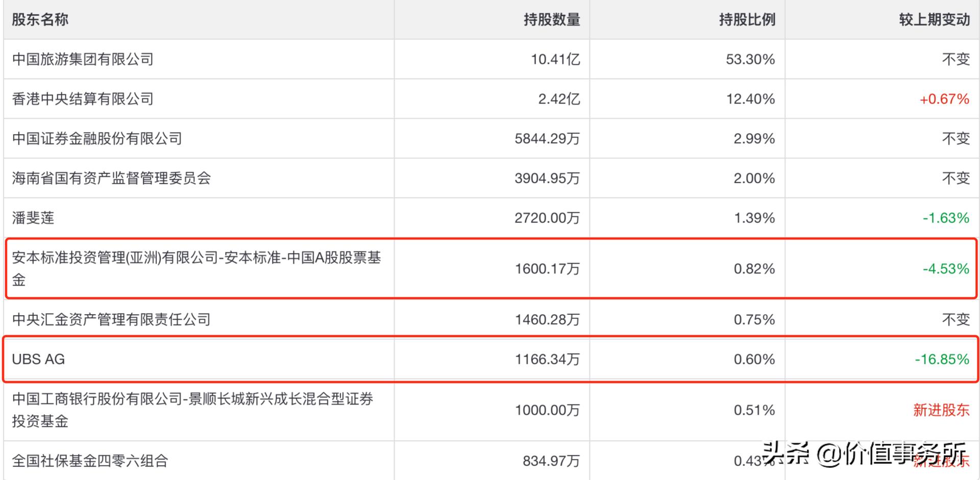Click the UBS AG shareholder name
Viewport: 980px width, 480px height.
(38, 359)
